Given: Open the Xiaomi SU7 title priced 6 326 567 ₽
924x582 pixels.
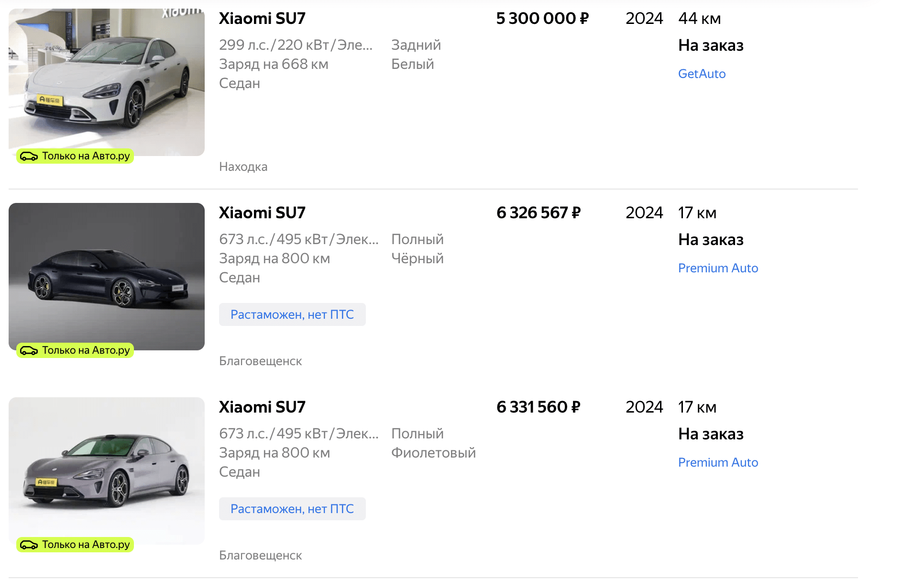Looking at the screenshot, I should pyautogui.click(x=262, y=213).
